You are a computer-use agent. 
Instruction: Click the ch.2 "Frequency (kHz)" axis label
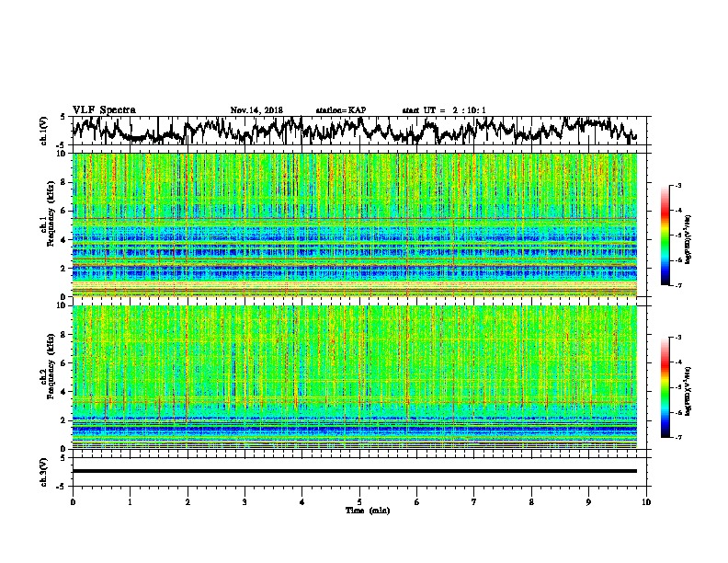coord(51,366)
